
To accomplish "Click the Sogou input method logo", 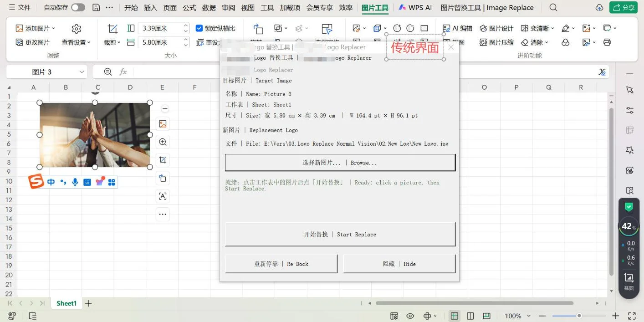I will [x=36, y=182].
